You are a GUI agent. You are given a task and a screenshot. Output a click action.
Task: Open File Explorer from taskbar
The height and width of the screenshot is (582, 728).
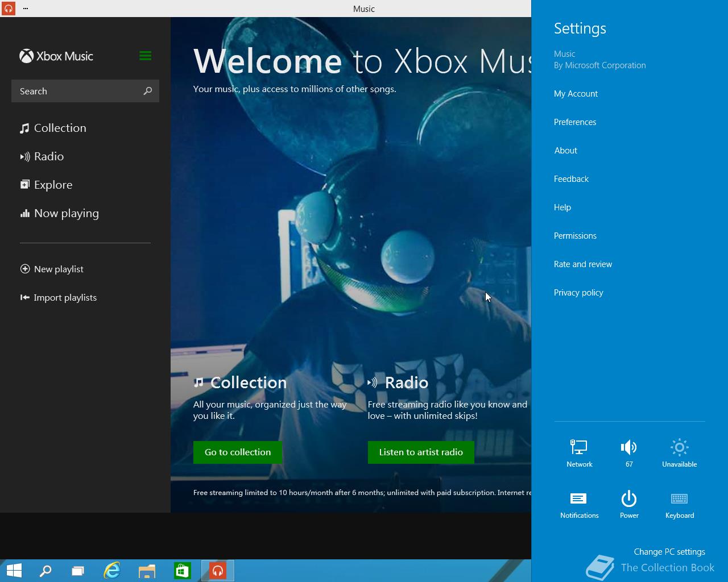tap(147, 571)
